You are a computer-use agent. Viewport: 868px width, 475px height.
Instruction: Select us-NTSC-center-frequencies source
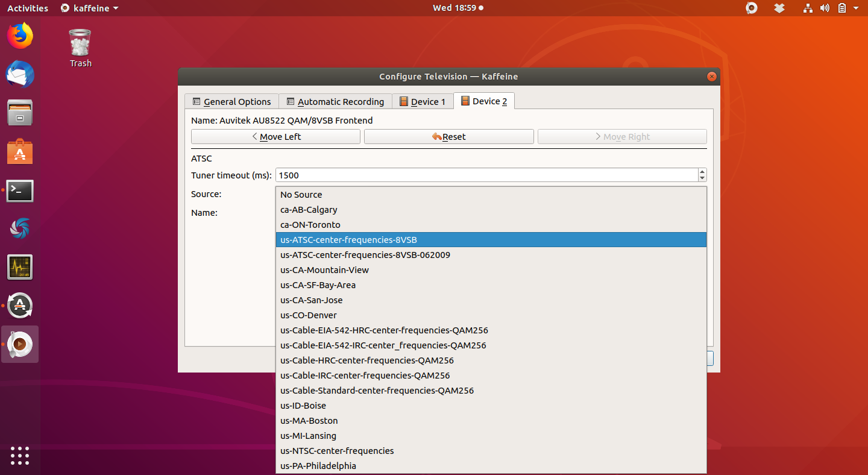click(491, 451)
